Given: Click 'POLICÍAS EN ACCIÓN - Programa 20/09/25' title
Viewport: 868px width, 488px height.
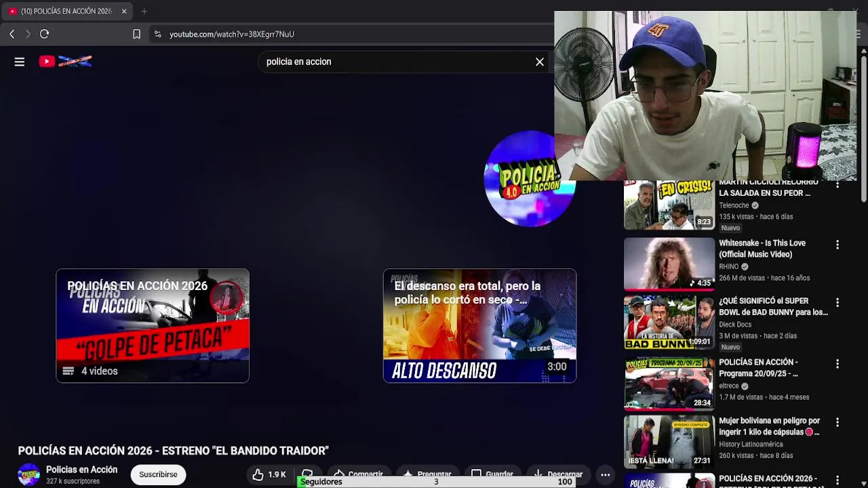Looking at the screenshot, I should [759, 368].
